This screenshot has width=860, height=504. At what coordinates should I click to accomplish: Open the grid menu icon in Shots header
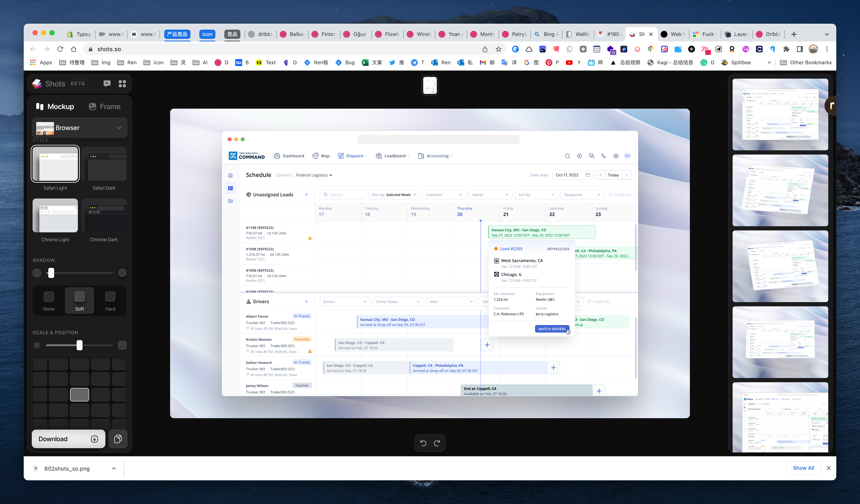coord(122,84)
